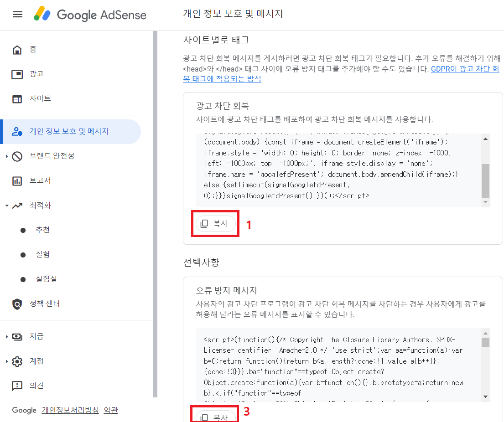Click the privacy & messaging person icon
Screen dimensions: 504x422
pyautogui.click(x=17, y=131)
